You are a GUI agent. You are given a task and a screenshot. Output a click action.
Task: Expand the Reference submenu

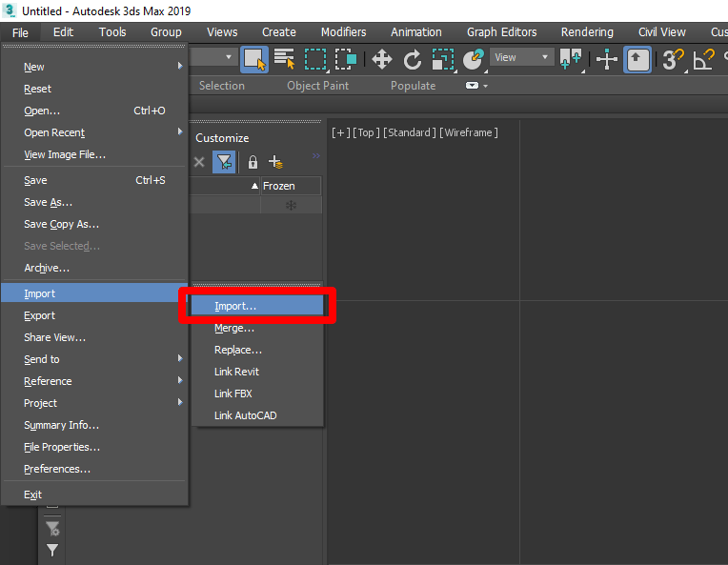pos(94,381)
